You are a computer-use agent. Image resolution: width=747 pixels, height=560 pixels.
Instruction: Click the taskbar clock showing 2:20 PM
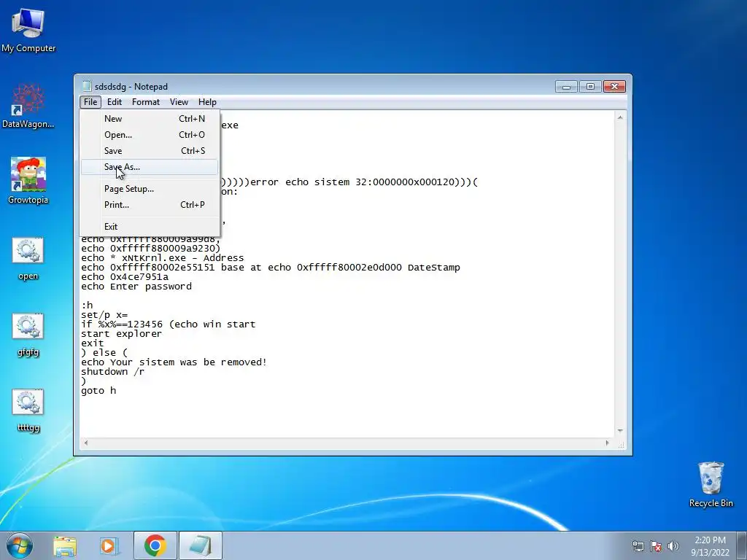(710, 546)
